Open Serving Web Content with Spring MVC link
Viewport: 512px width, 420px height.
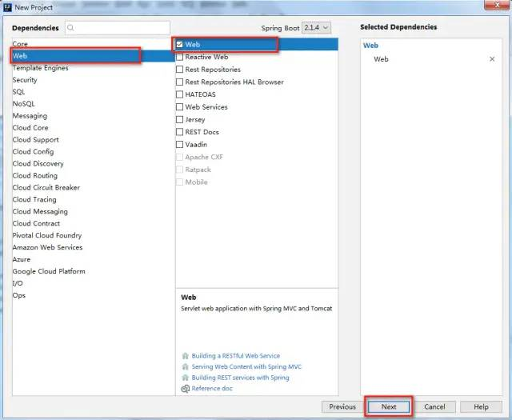click(246, 366)
